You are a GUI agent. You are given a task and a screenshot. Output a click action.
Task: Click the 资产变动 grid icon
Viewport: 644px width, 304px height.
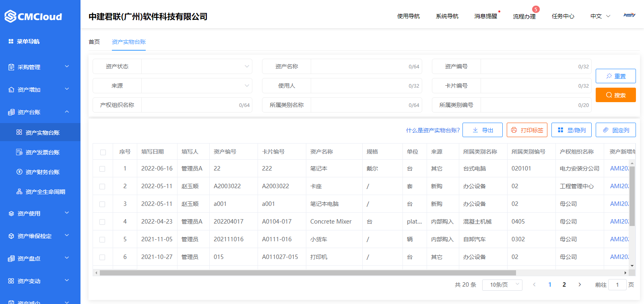coord(11,281)
